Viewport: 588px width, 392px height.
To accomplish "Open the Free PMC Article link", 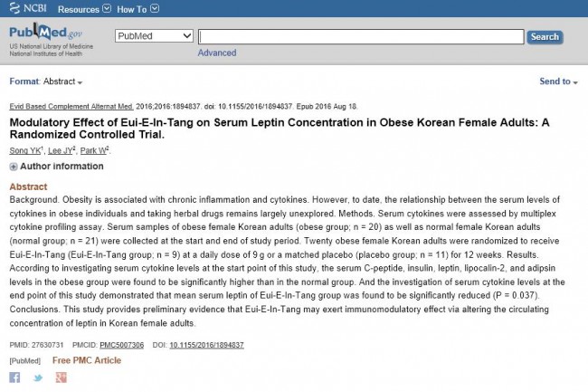I will coord(87,360).
